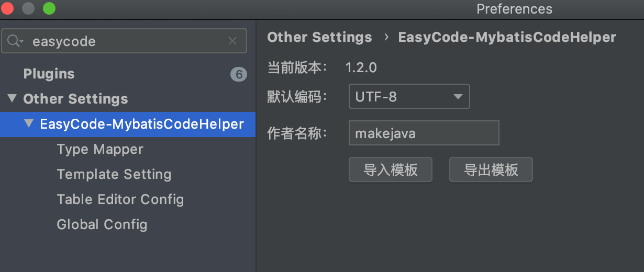Click the green zoom window button

(49, 9)
